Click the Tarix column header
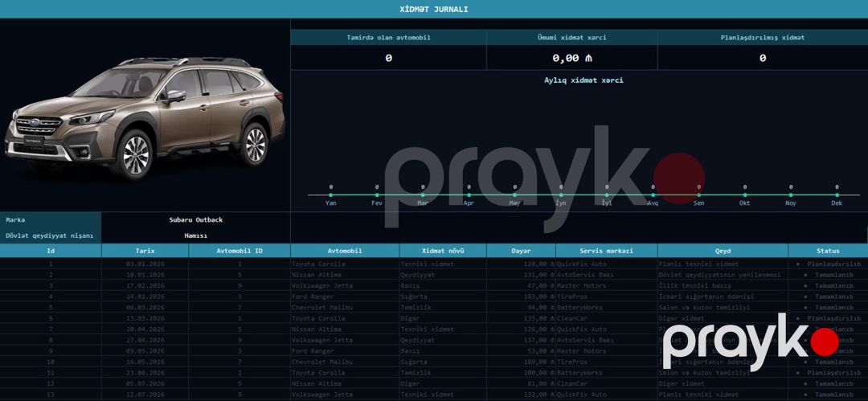Image resolution: width=868 pixels, height=401 pixels. [x=145, y=251]
